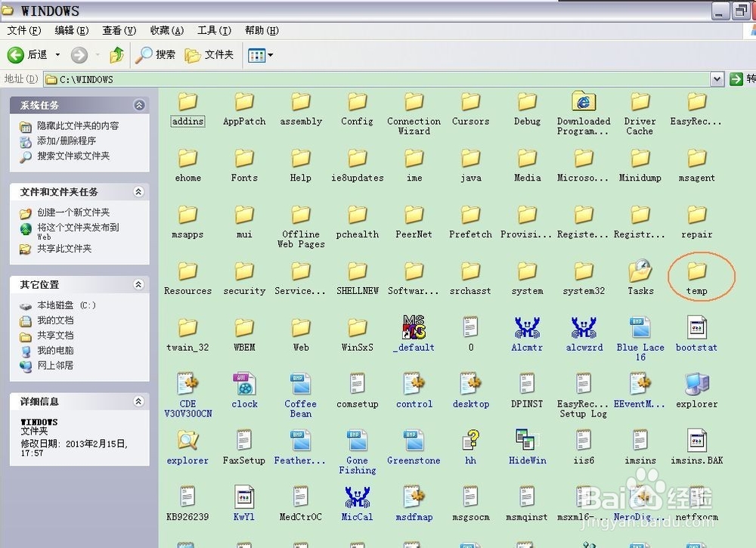Collapse the 其它位置 panel
Viewport: 756px width, 548px height.
[139, 284]
